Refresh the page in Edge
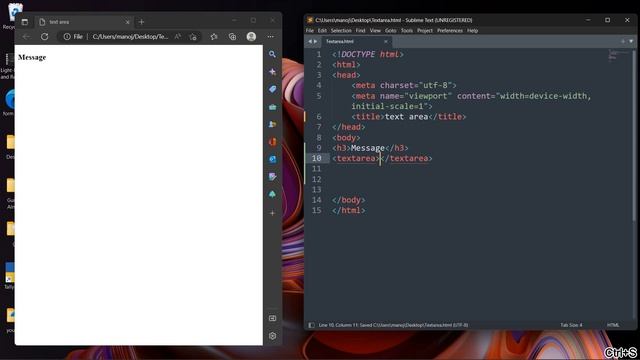640x360 pixels. tap(44, 37)
